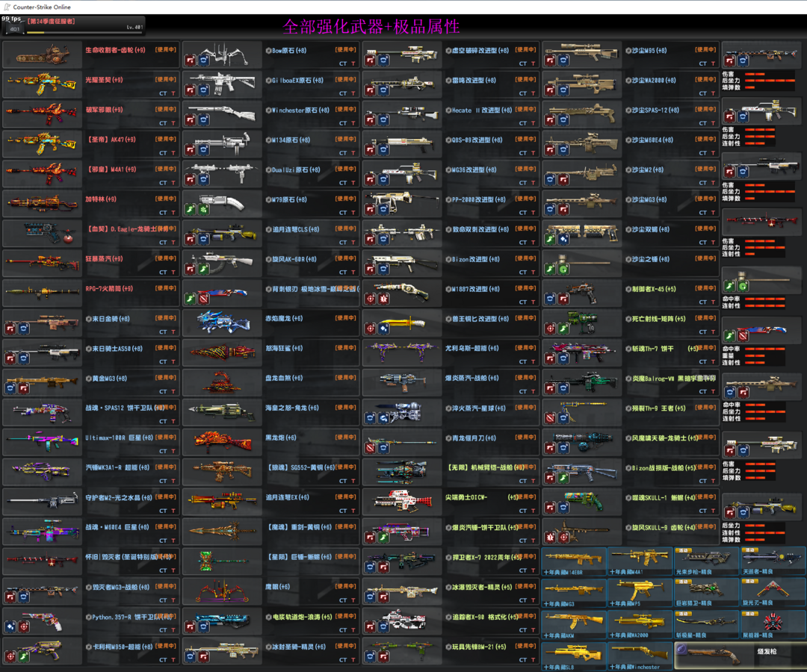
Task: Click the Hecate II 改进型 (+8) name
Action: [482, 110]
